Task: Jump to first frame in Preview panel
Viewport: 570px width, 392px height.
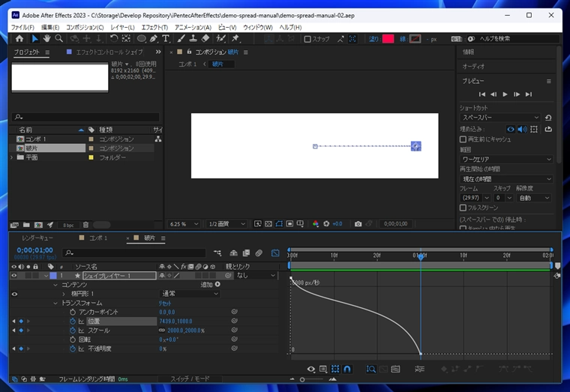Action: click(x=482, y=94)
